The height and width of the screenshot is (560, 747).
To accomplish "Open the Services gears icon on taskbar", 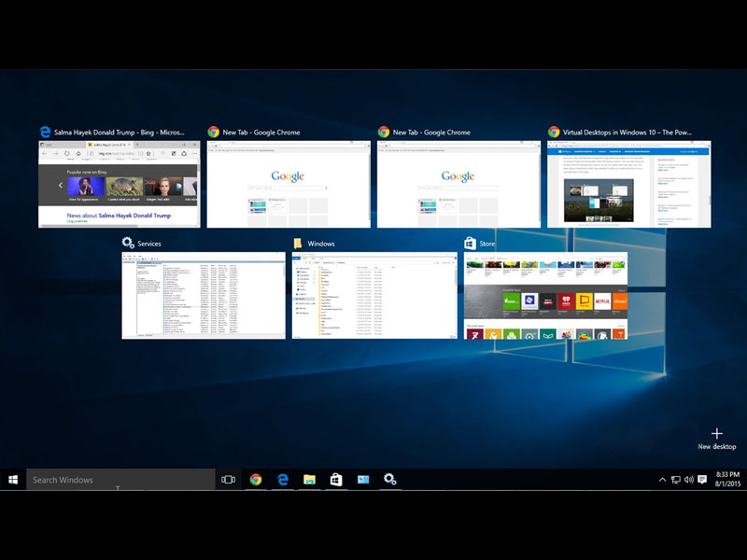I will click(x=390, y=479).
